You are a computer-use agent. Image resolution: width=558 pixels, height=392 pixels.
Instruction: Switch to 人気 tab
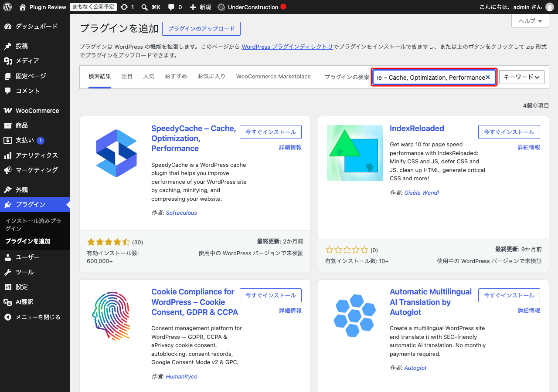[x=149, y=77]
